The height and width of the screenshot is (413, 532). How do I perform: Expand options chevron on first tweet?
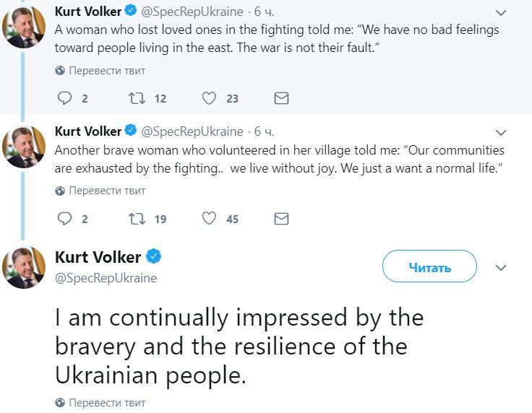(x=502, y=13)
